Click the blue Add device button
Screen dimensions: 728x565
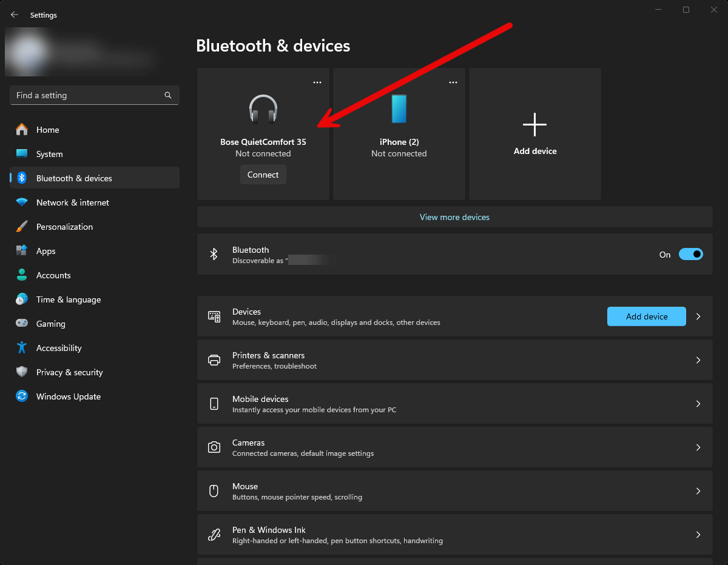click(647, 316)
